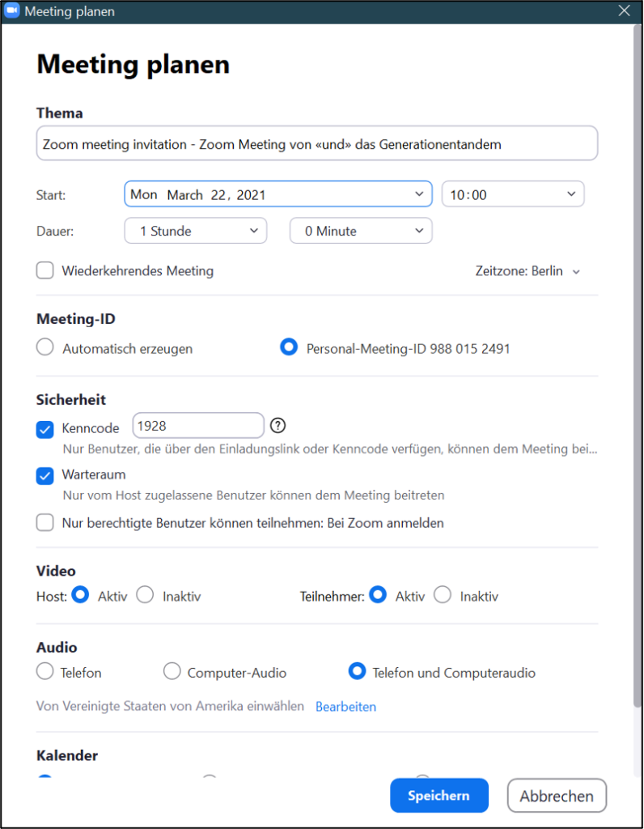
Task: Open the 10:00 start time dropdown
Action: (512, 194)
